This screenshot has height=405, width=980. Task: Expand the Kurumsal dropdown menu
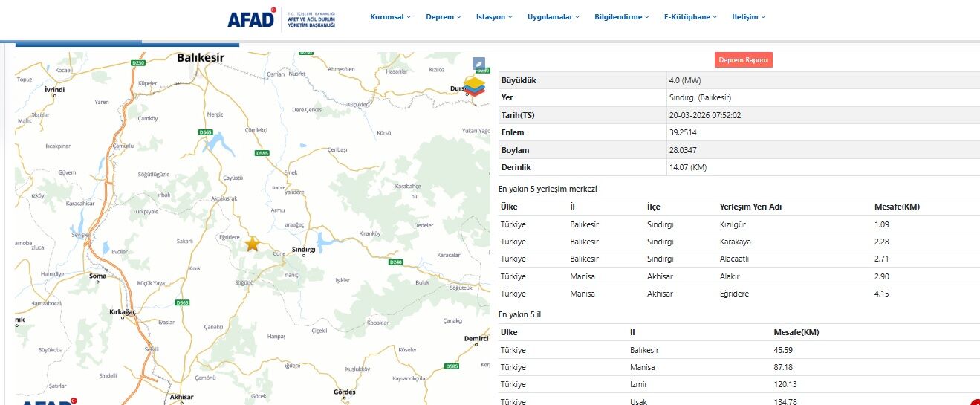[x=390, y=17]
